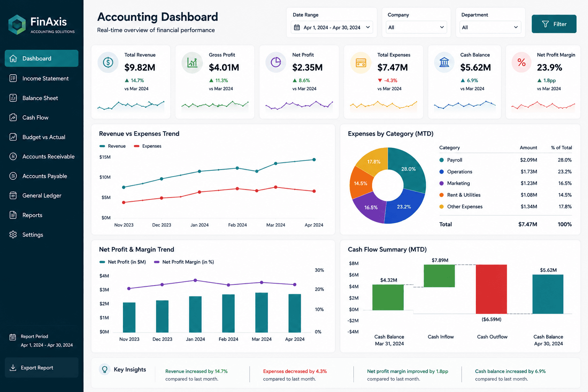Toggle the Revenue legend in trend chart
This screenshot has width=588, height=392.
pyautogui.click(x=113, y=146)
